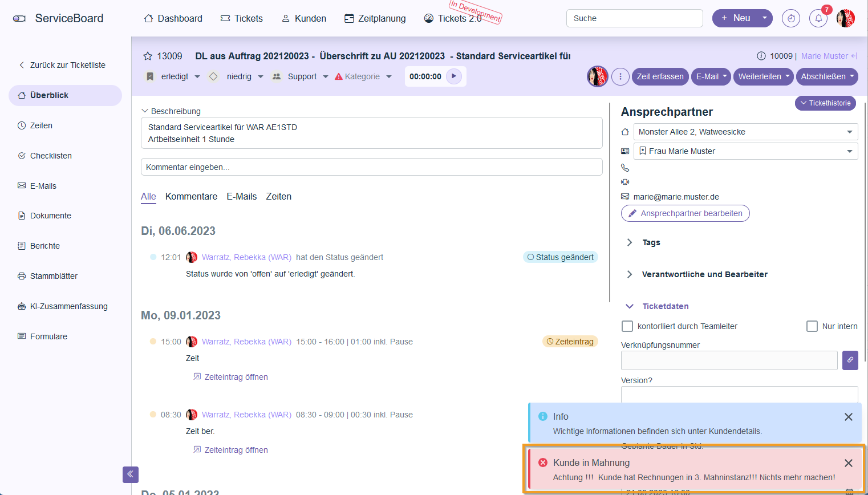Switch to the Kommentare tab
Image resolution: width=868 pixels, height=495 pixels.
click(x=191, y=196)
